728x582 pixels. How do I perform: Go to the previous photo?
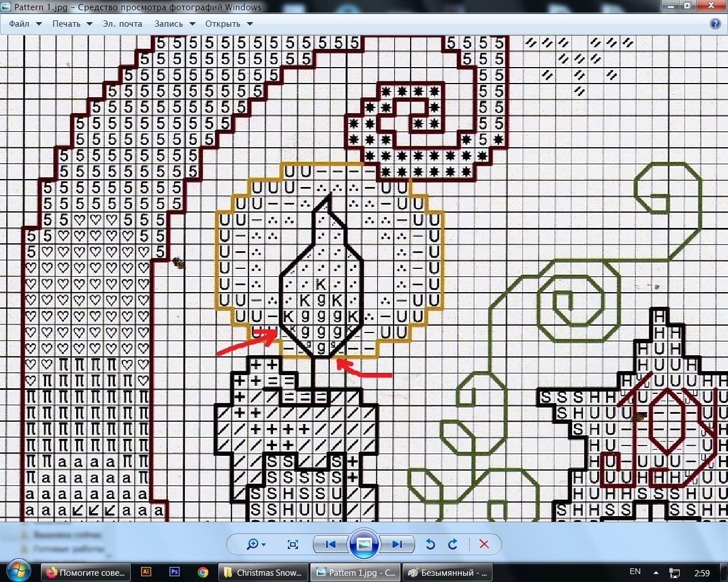click(330, 544)
